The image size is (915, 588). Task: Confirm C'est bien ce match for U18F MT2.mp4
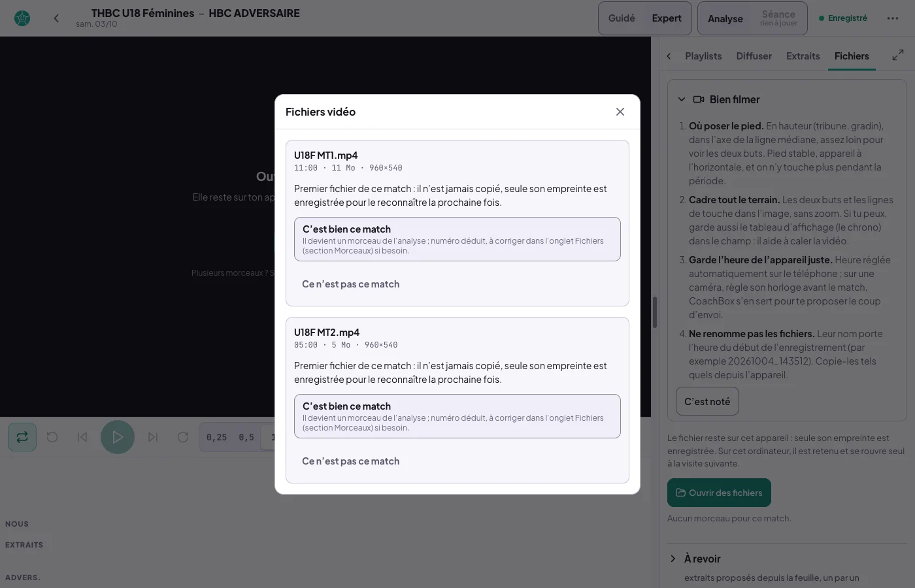pos(457,416)
